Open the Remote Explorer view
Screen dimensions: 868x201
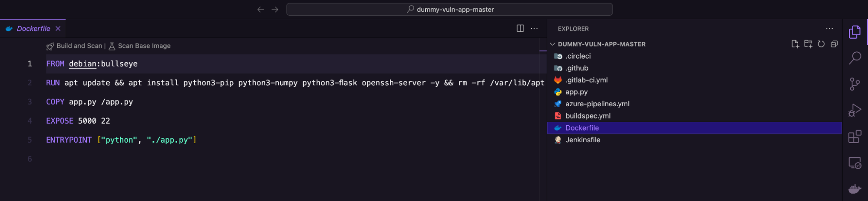pyautogui.click(x=855, y=163)
